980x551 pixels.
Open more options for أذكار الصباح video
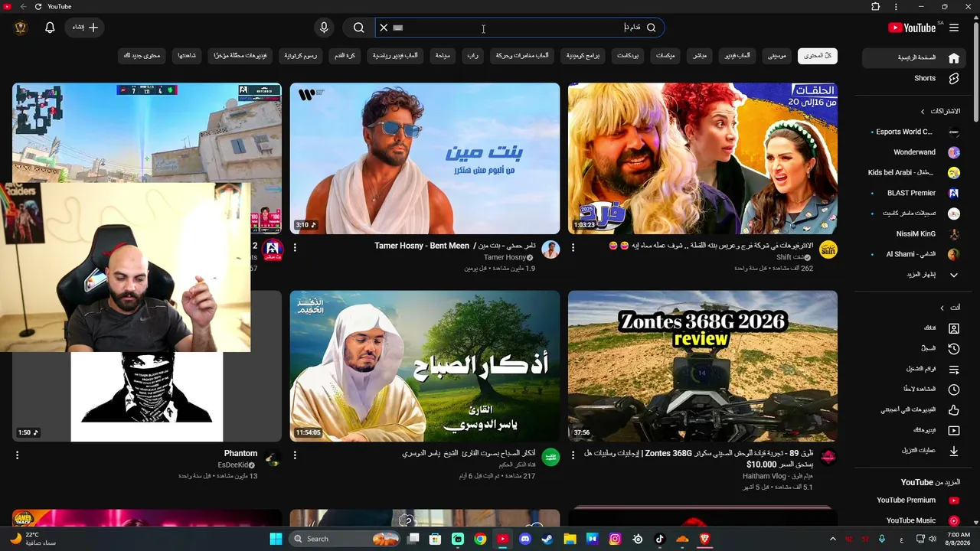pos(295,455)
